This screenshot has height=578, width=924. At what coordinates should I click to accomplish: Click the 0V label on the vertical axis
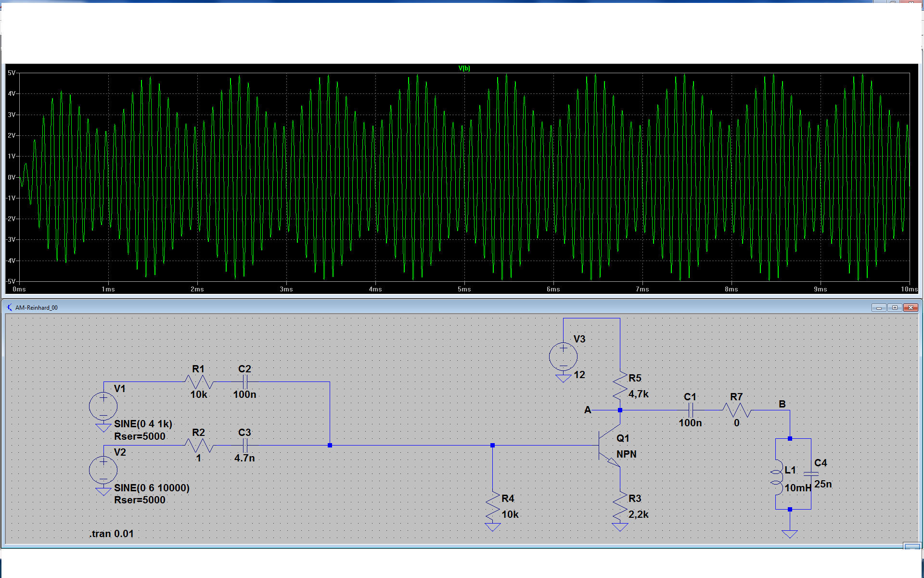tap(12, 177)
